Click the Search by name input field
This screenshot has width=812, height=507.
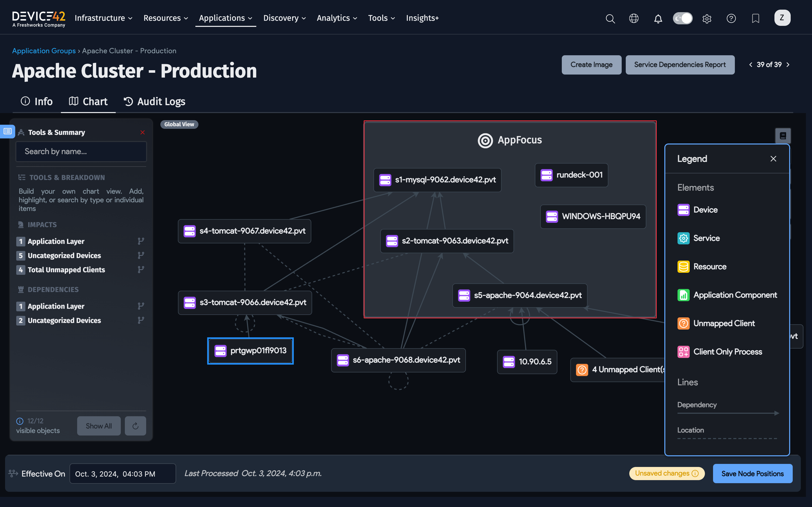(x=81, y=152)
